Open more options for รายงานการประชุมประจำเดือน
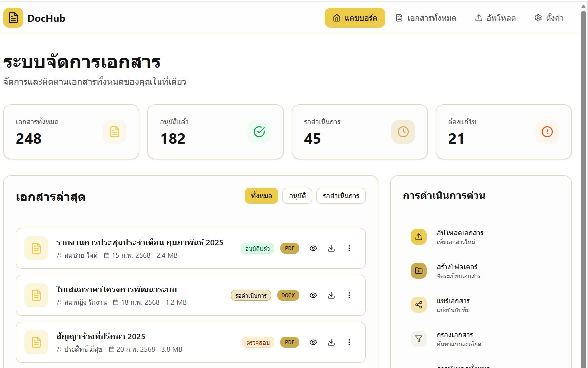The height and width of the screenshot is (368, 588). point(349,248)
